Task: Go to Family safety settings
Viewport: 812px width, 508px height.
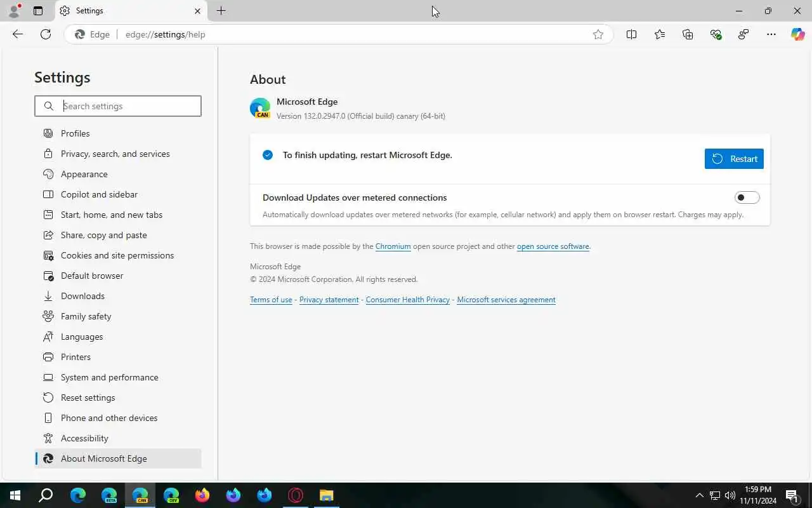Action: pyautogui.click(x=118, y=316)
